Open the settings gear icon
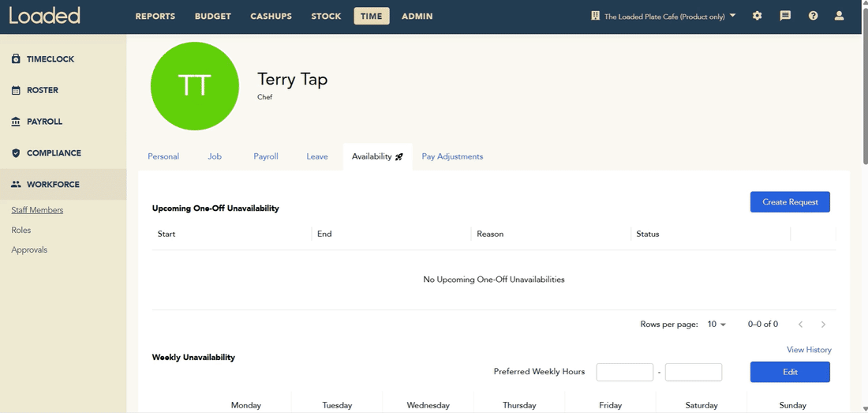This screenshot has width=868, height=413. point(758,16)
